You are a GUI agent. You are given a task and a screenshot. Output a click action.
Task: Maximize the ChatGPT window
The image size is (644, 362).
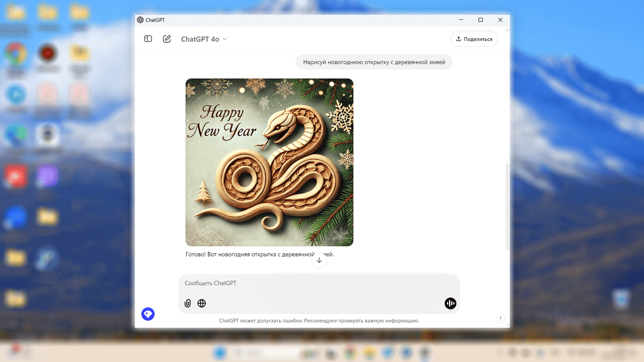tap(480, 20)
